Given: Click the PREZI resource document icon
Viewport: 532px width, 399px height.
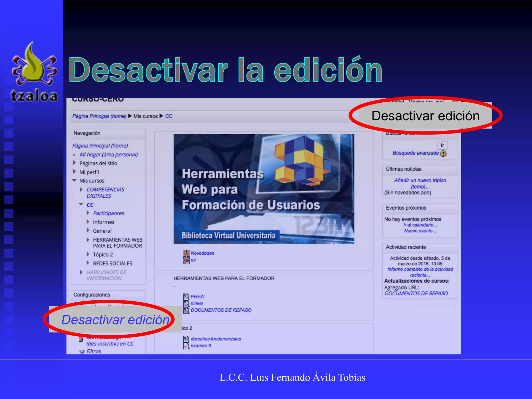Looking at the screenshot, I should pyautogui.click(x=186, y=296).
